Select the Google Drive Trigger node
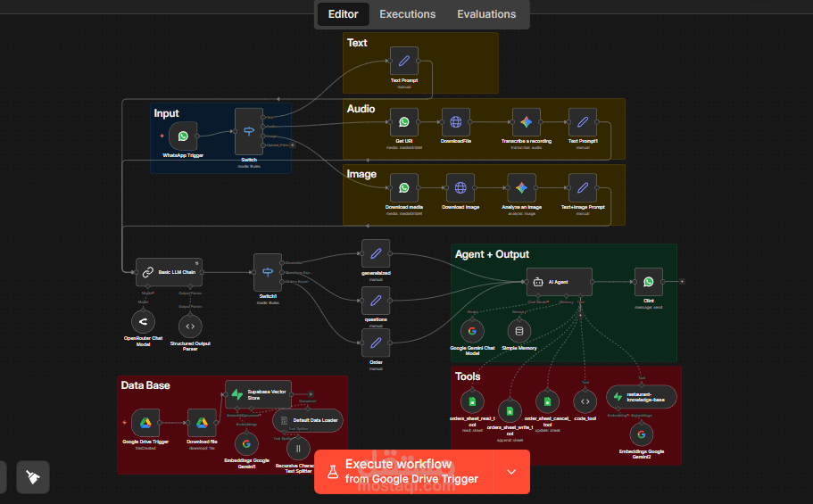This screenshot has width=813, height=504. [145, 423]
